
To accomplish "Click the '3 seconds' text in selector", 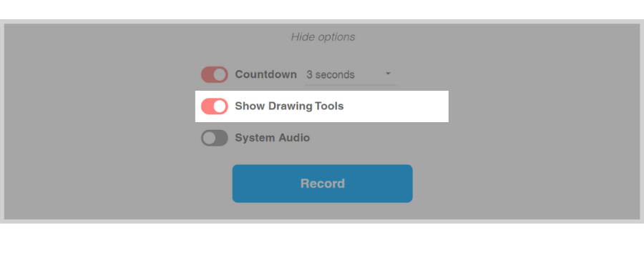I will pyautogui.click(x=330, y=75).
